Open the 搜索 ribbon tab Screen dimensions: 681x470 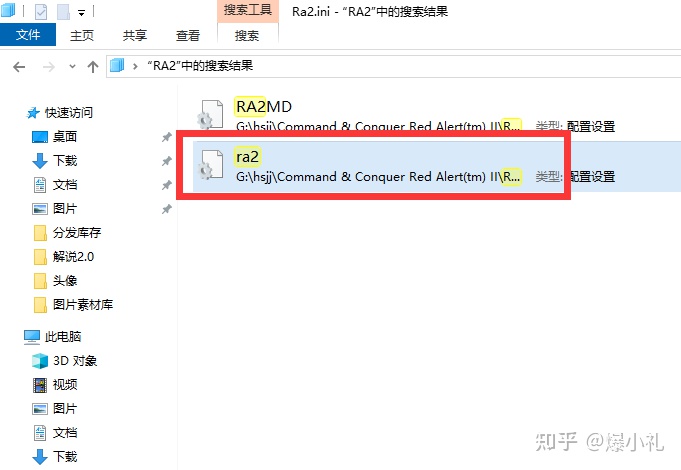(x=247, y=35)
